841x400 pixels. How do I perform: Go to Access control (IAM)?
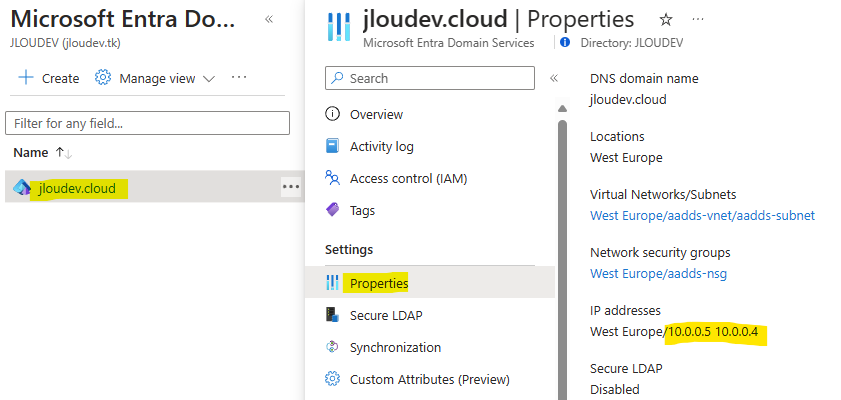pyautogui.click(x=408, y=179)
